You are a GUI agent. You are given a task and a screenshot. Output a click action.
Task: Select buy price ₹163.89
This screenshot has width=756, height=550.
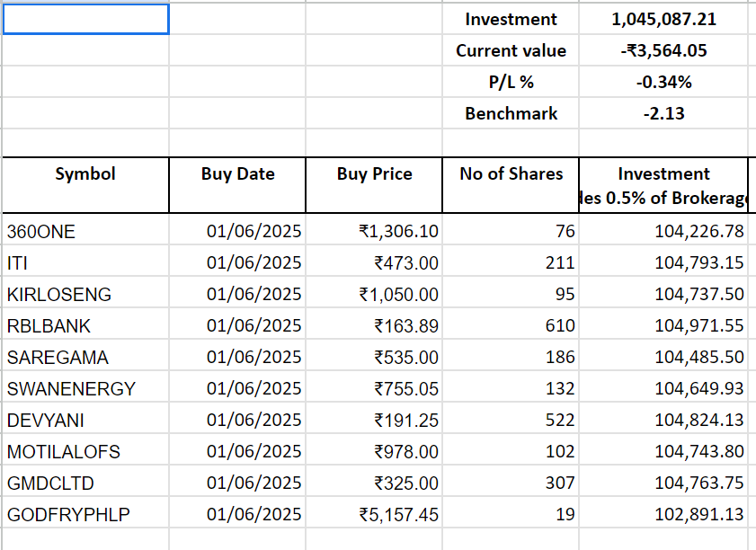[374, 325]
